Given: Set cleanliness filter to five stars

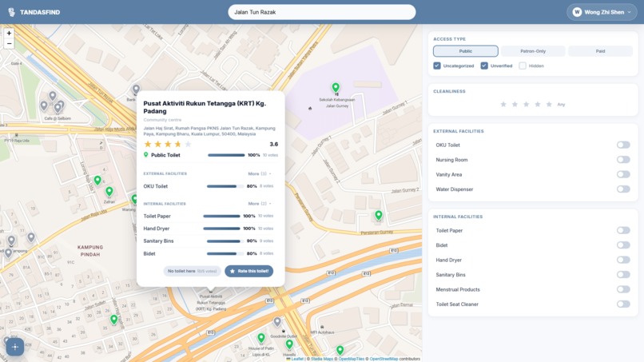Looking at the screenshot, I should pos(549,105).
